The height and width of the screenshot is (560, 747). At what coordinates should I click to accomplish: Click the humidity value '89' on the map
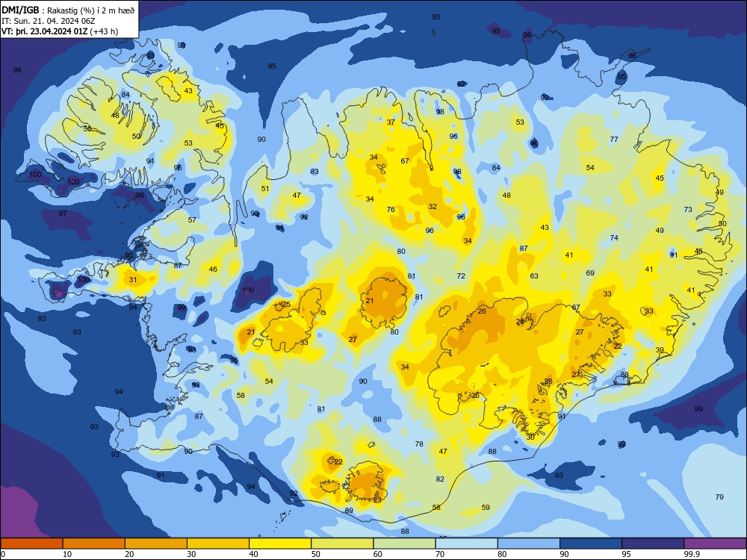tap(349, 511)
